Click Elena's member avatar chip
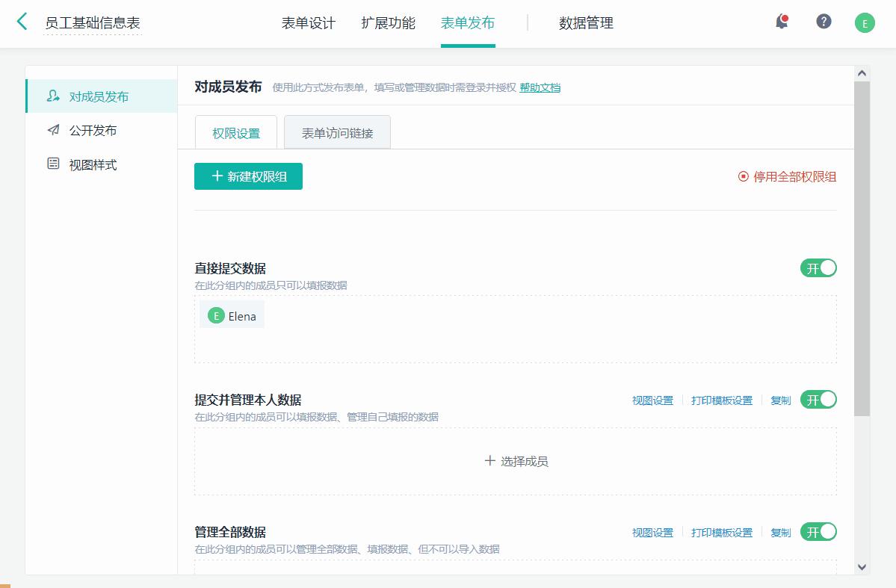The height and width of the screenshot is (588, 896). pyautogui.click(x=232, y=315)
